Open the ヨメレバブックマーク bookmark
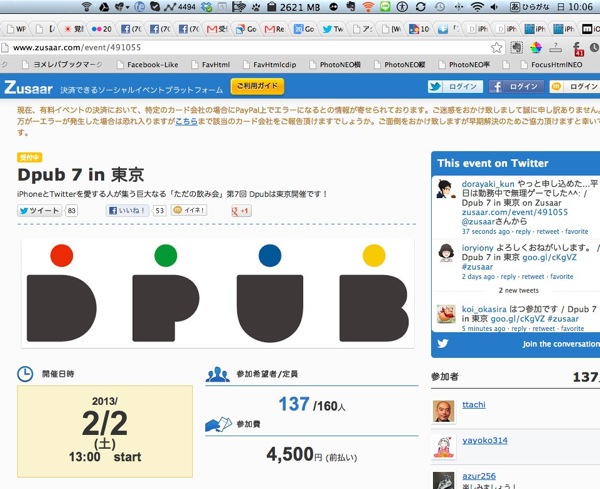The image size is (600, 489). click(x=62, y=65)
